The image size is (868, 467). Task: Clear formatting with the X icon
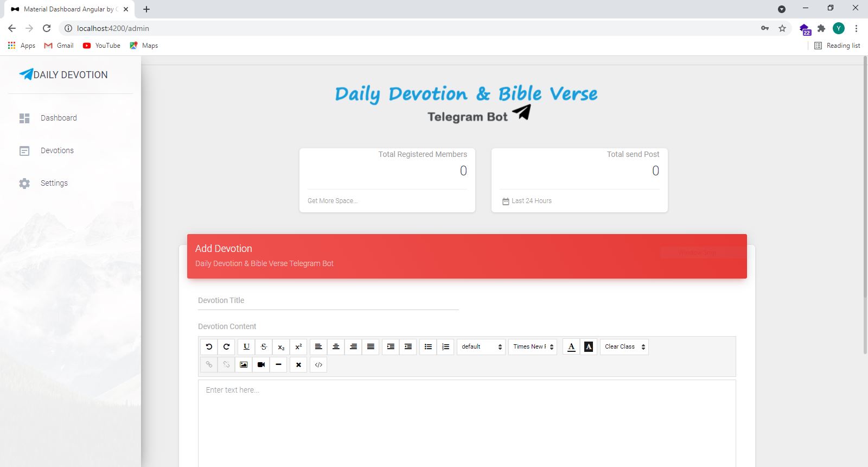tap(298, 365)
